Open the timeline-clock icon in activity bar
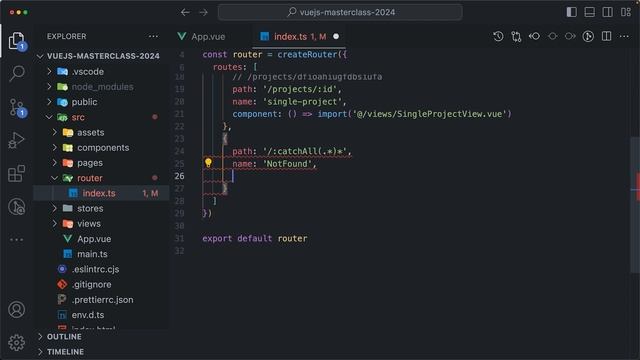The width and height of the screenshot is (640, 360). (x=16, y=207)
